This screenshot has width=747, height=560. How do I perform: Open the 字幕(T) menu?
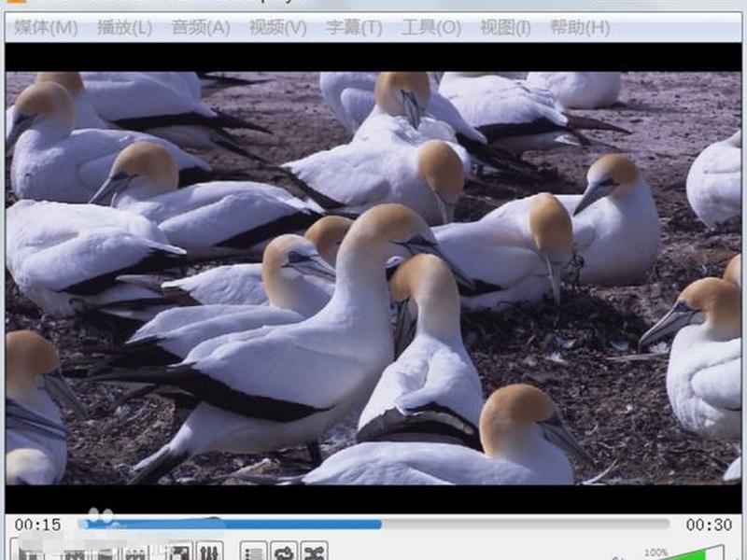click(354, 28)
